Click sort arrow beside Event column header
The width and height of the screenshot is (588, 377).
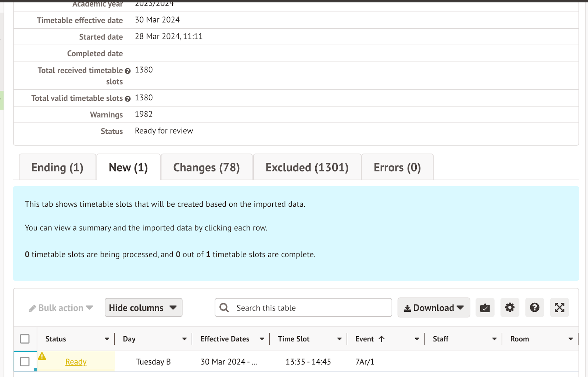click(382, 339)
